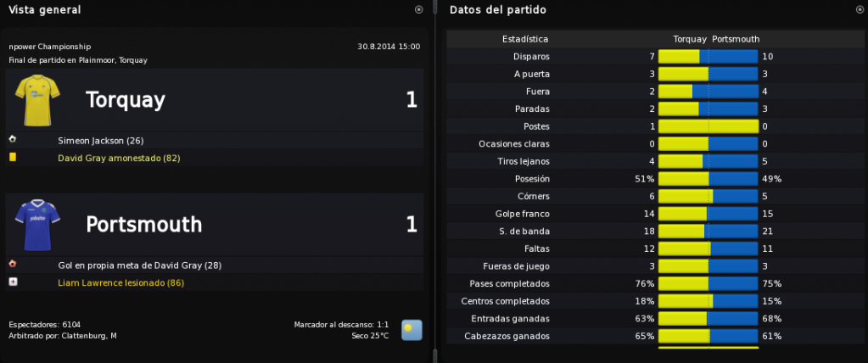Viewport: 868px width, 363px height.
Task: Open the Portsmouth team name link
Action: (x=144, y=225)
